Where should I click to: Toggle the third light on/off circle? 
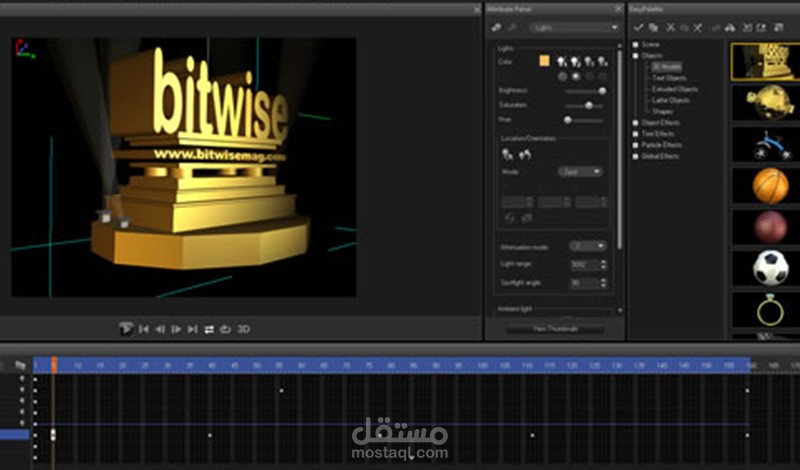(x=589, y=77)
